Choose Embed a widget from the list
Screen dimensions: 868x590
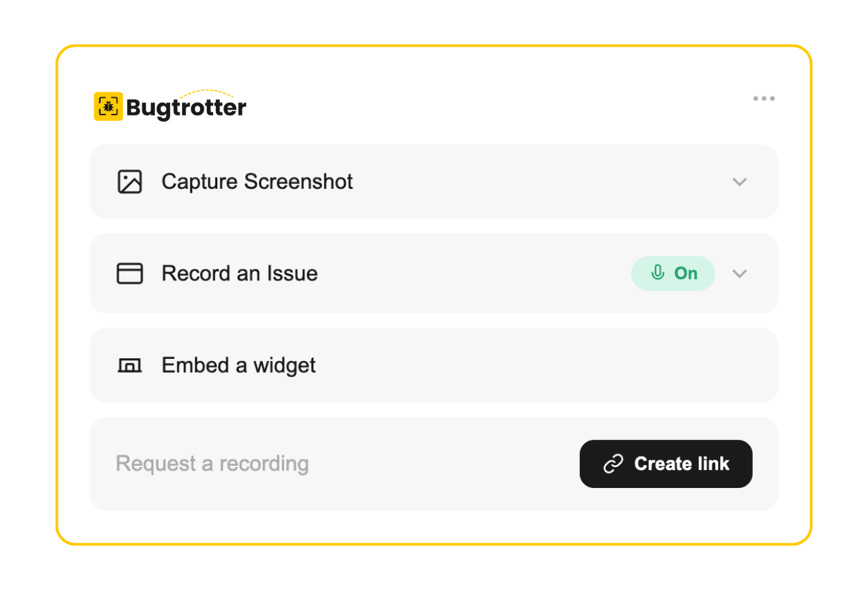238,365
